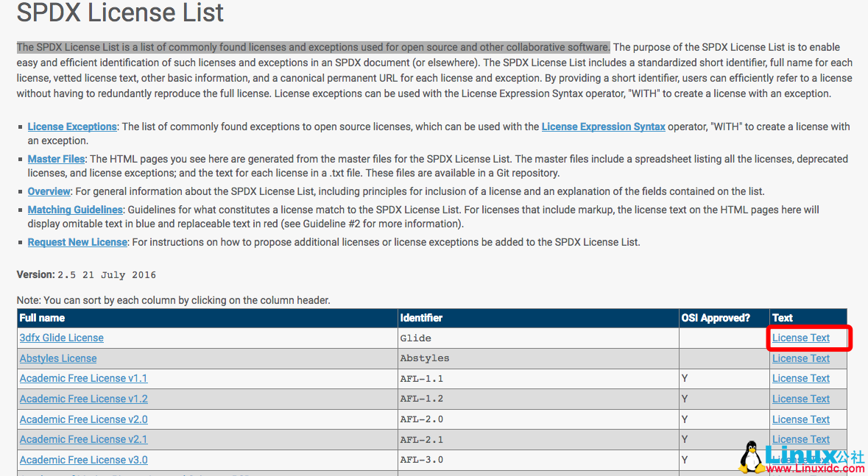This screenshot has width=868, height=476.
Task: Go to Matching Guidelines page
Action: coord(75,210)
